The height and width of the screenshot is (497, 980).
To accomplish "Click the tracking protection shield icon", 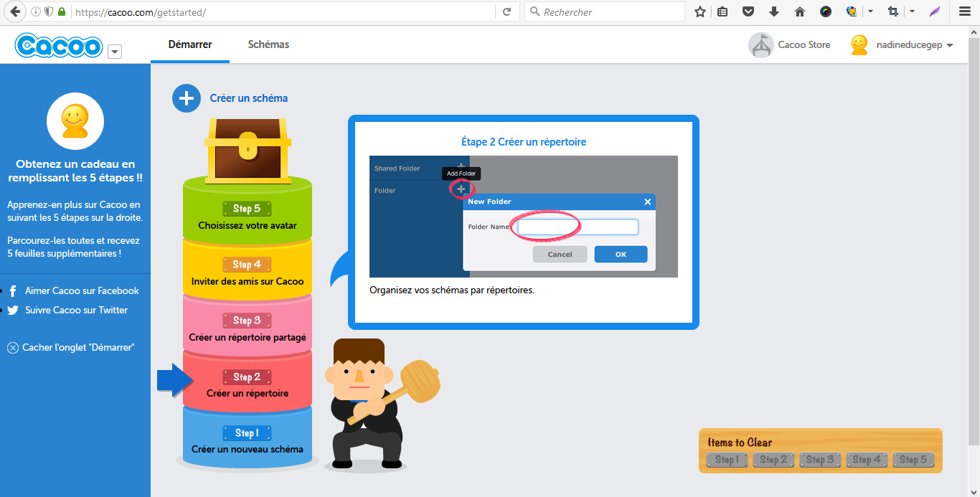I will click(x=49, y=12).
